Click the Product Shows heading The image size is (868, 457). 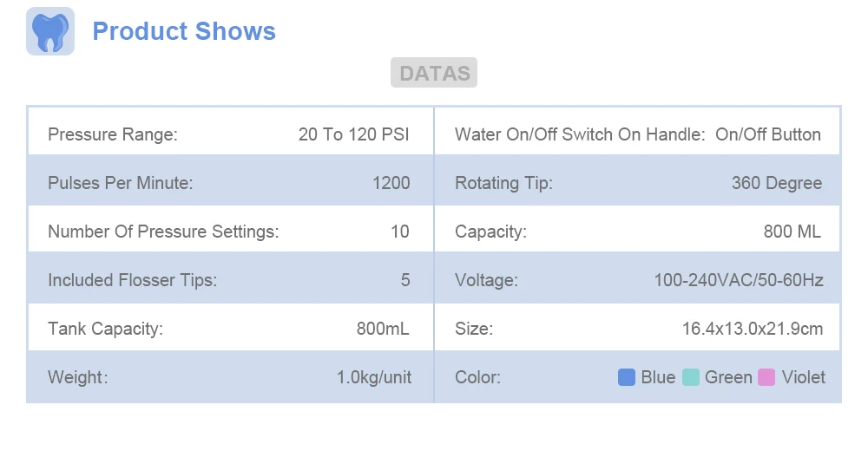(184, 31)
